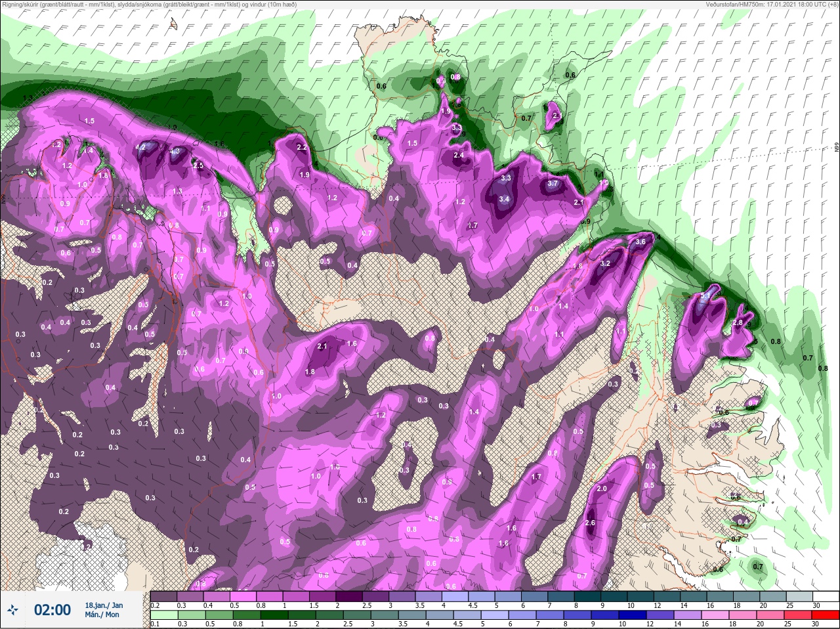
Task: Select the pink swatch labeled 0.5 in upper legend
Action: click(244, 596)
